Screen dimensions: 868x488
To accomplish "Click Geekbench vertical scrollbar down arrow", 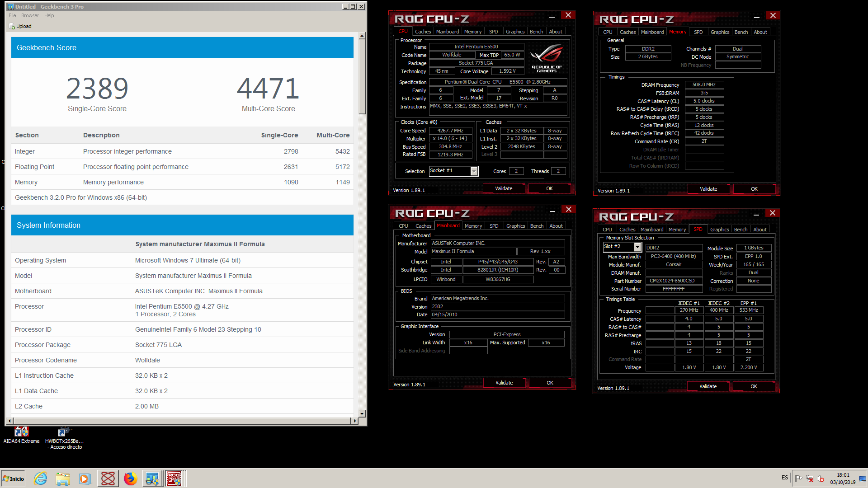I will (362, 413).
